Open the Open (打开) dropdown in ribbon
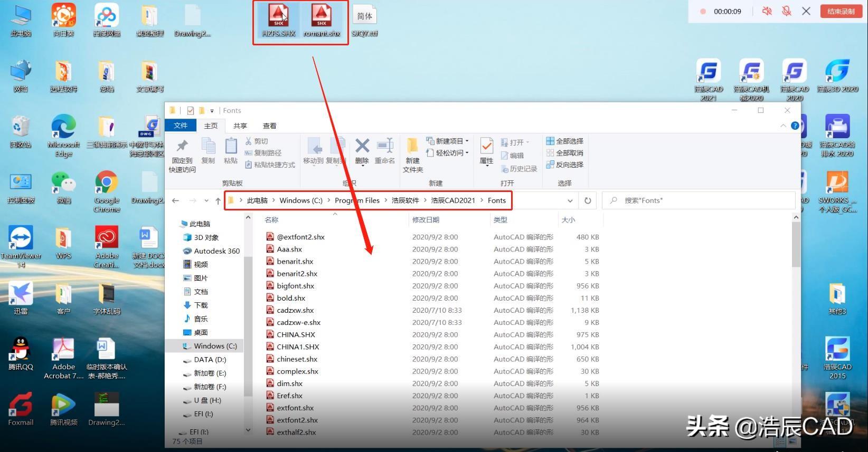 click(515, 142)
